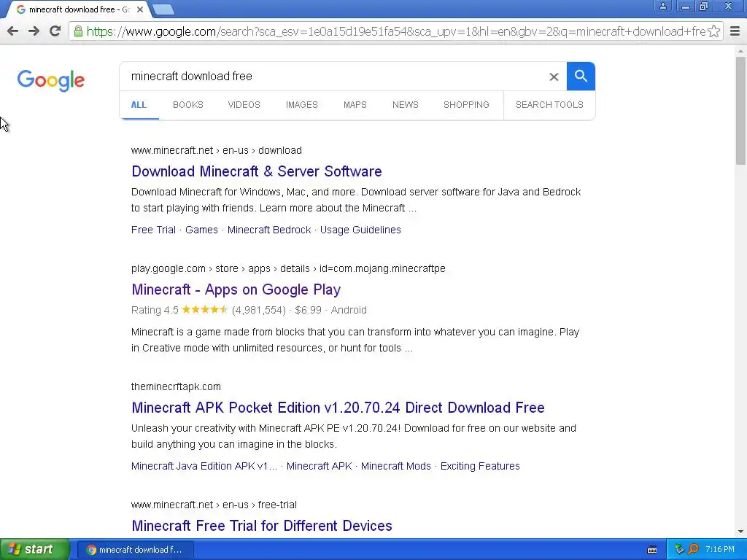Clear the search box with the X icon
The height and width of the screenshot is (560, 747).
click(554, 77)
